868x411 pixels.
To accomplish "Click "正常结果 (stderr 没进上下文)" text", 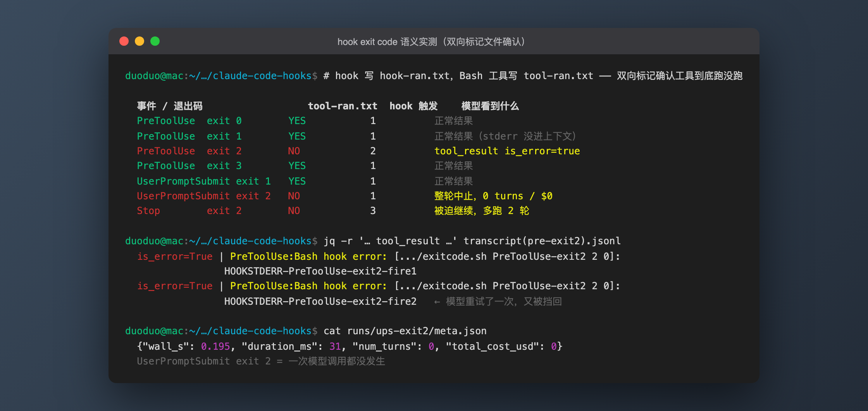I will (x=505, y=136).
